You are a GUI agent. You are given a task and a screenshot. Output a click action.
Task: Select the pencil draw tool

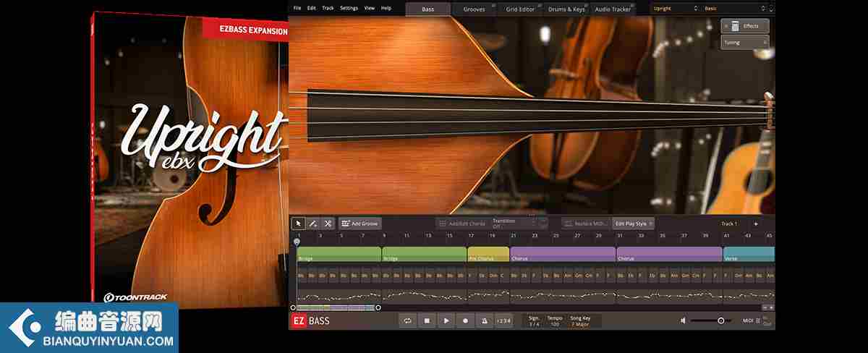tap(312, 224)
